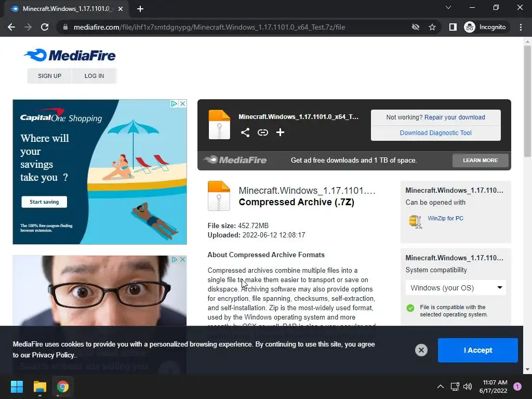Image resolution: width=532 pixels, height=399 pixels.
Task: Click the plus icon to save the file
Action: coord(280,132)
